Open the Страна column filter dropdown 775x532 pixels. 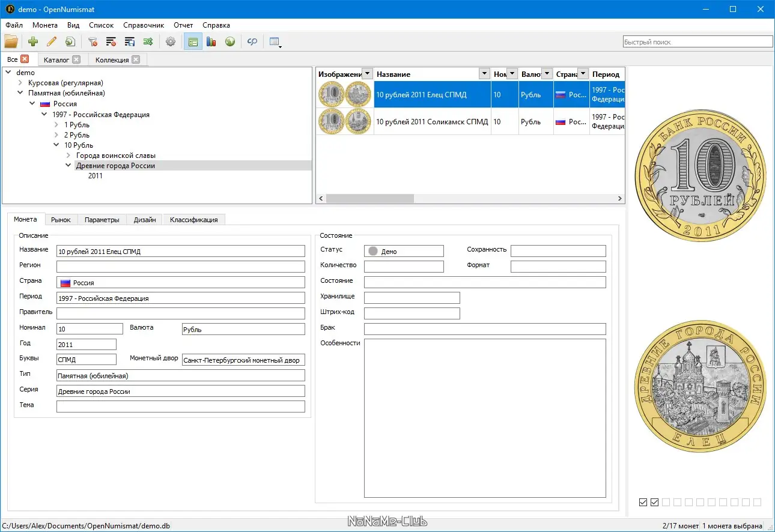[x=582, y=74]
